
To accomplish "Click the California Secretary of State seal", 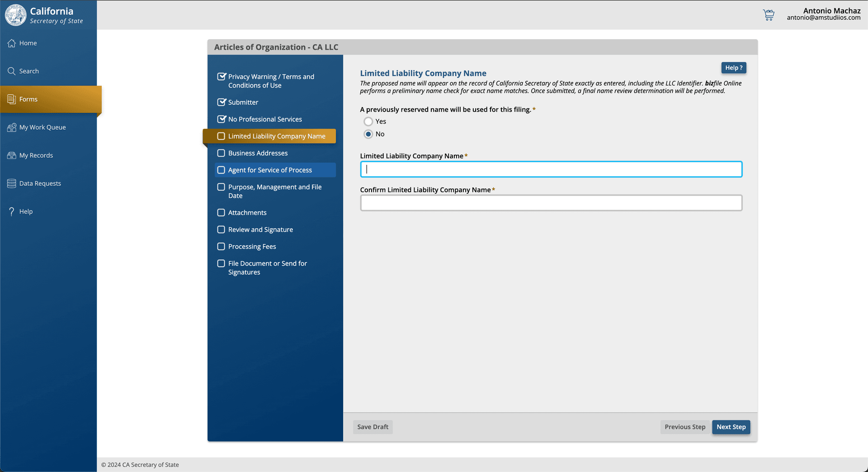I will pos(16,15).
